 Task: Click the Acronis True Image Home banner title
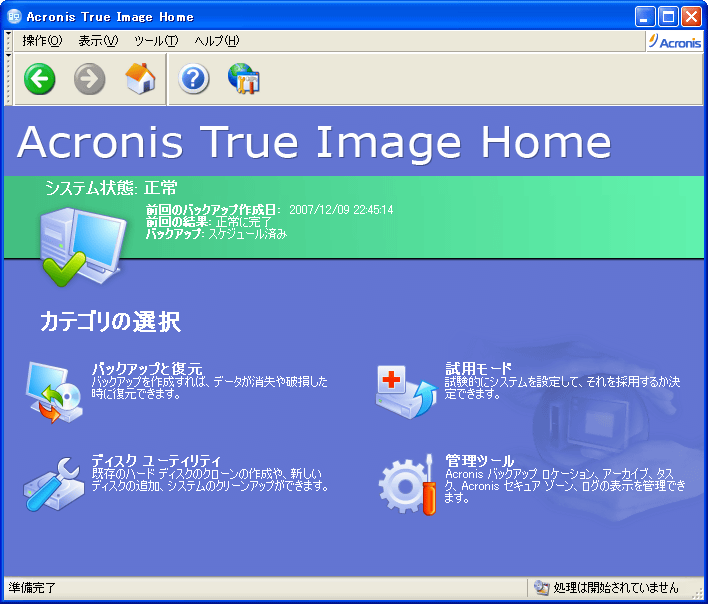[314, 142]
